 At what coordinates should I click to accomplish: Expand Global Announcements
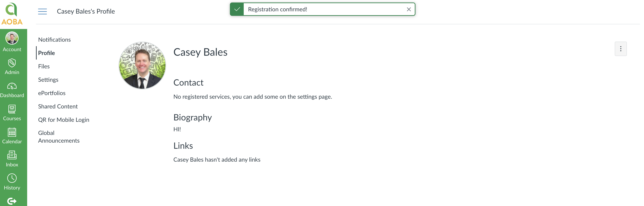(x=59, y=137)
